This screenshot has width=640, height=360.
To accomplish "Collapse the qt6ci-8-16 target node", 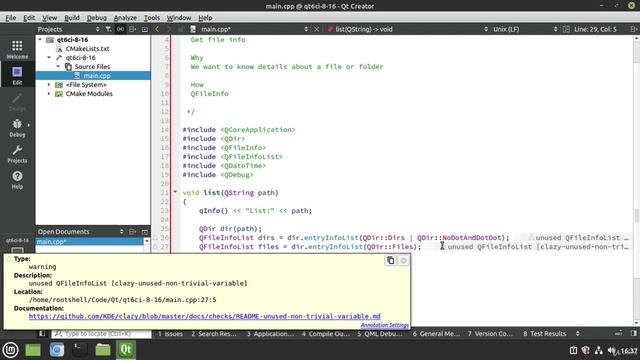I will pyautogui.click(x=49, y=58).
